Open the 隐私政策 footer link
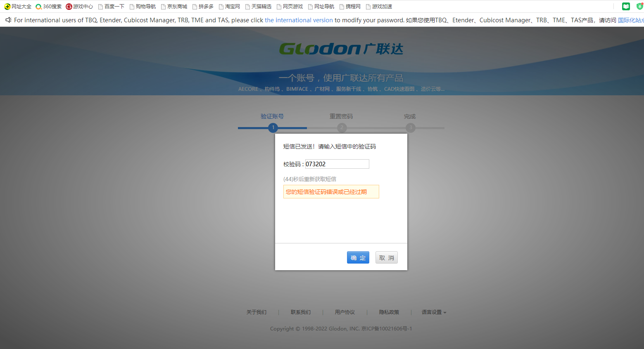This screenshot has width=644, height=349. [389, 312]
